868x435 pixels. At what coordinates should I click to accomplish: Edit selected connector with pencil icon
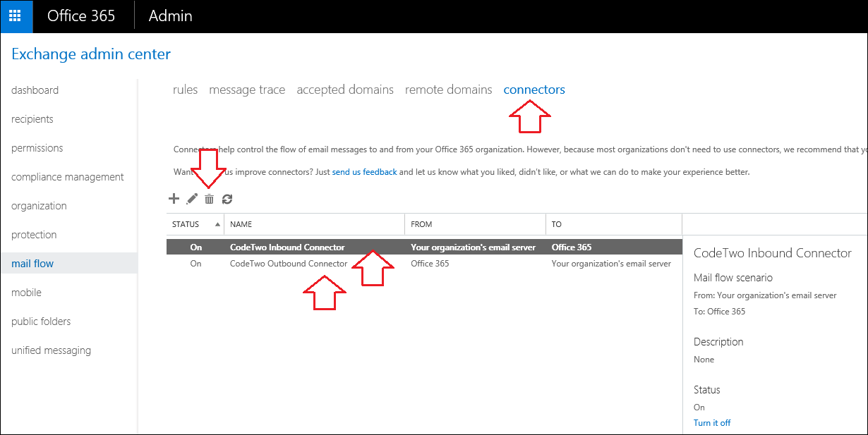[191, 200]
